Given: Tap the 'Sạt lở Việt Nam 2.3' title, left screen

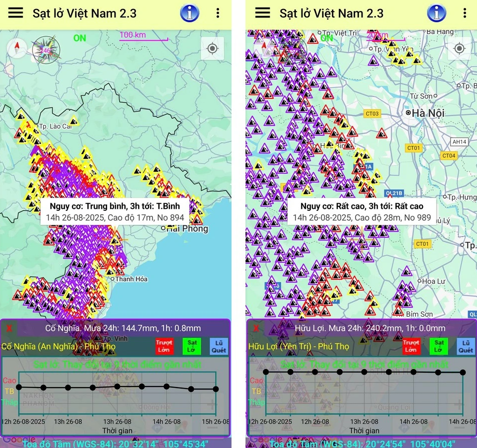Looking at the screenshot, I should pyautogui.click(x=84, y=13).
